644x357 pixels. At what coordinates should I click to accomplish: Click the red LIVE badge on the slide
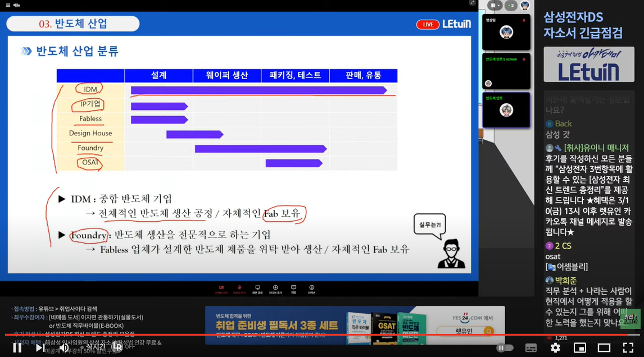tap(428, 25)
